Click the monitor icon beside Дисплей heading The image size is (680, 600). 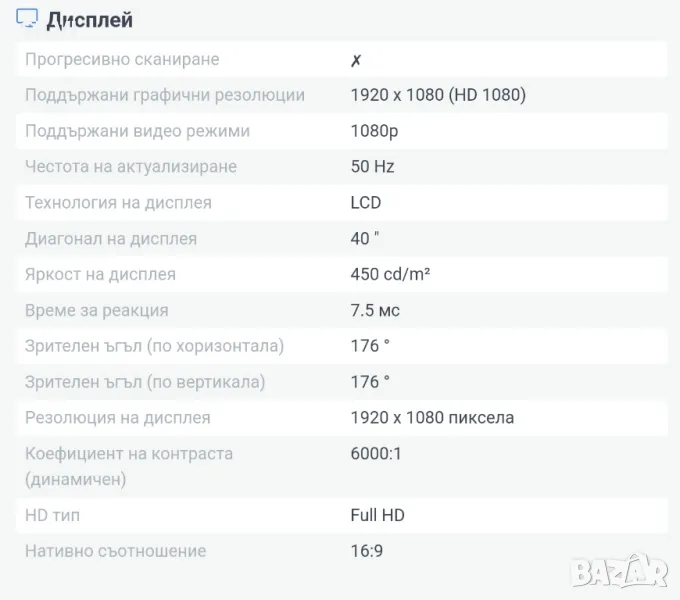28,19
